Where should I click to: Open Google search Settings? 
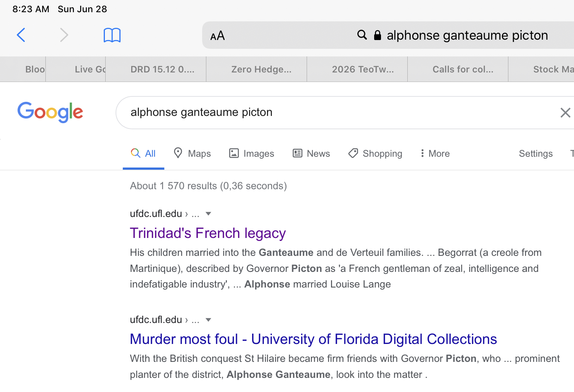click(x=535, y=153)
